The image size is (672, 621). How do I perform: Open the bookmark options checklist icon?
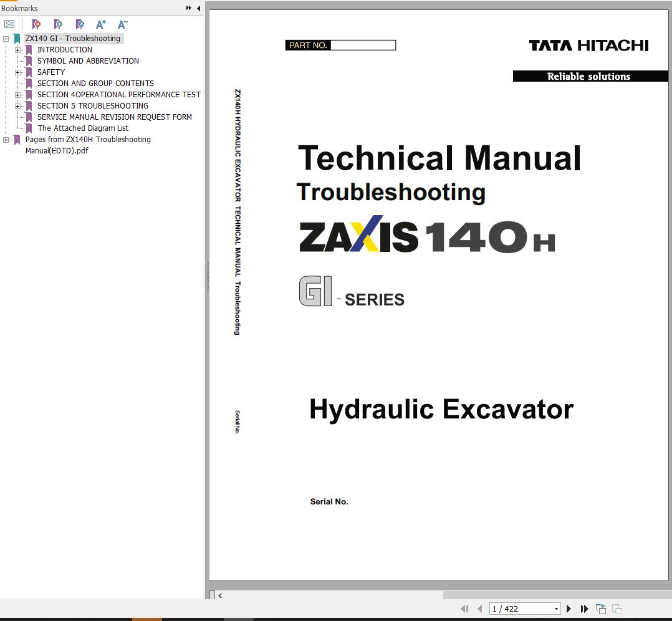point(9,24)
